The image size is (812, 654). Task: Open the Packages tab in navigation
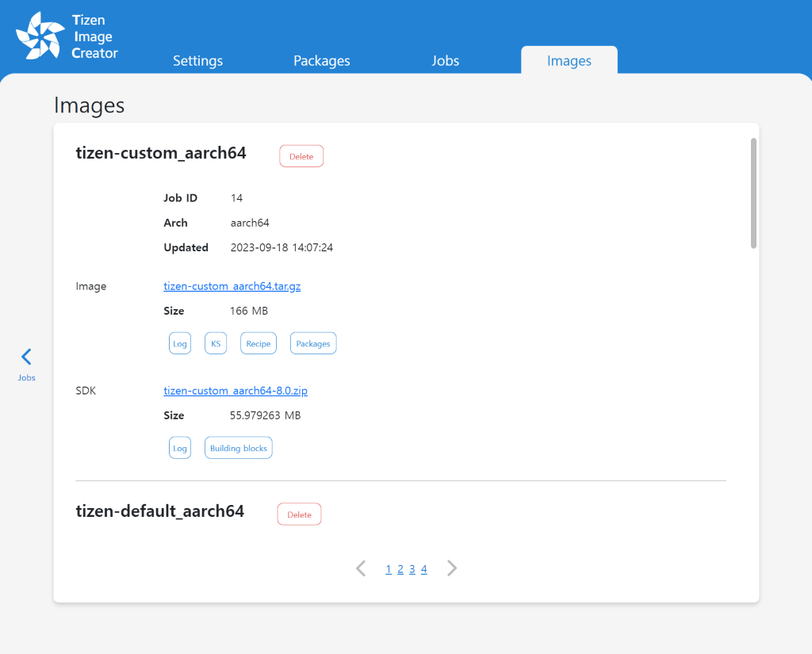[321, 60]
